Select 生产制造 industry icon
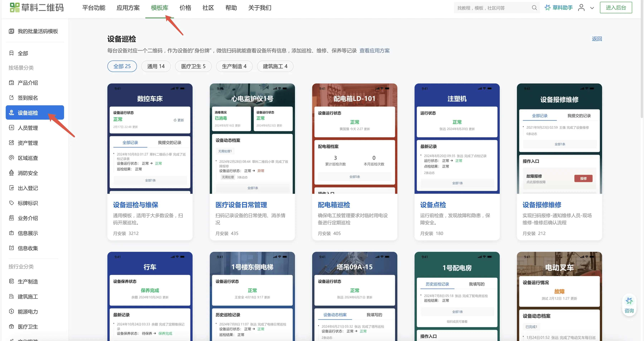644x341 pixels. (x=11, y=282)
